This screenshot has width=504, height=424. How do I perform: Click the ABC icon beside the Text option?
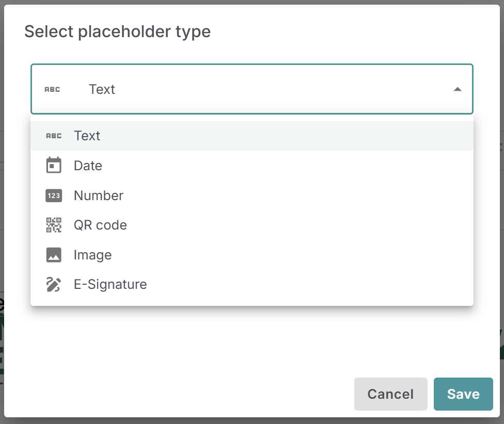click(53, 136)
